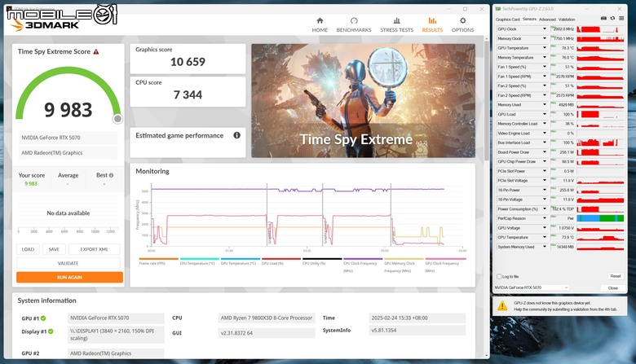Open the GPU Load sensor dropdown

545,114
